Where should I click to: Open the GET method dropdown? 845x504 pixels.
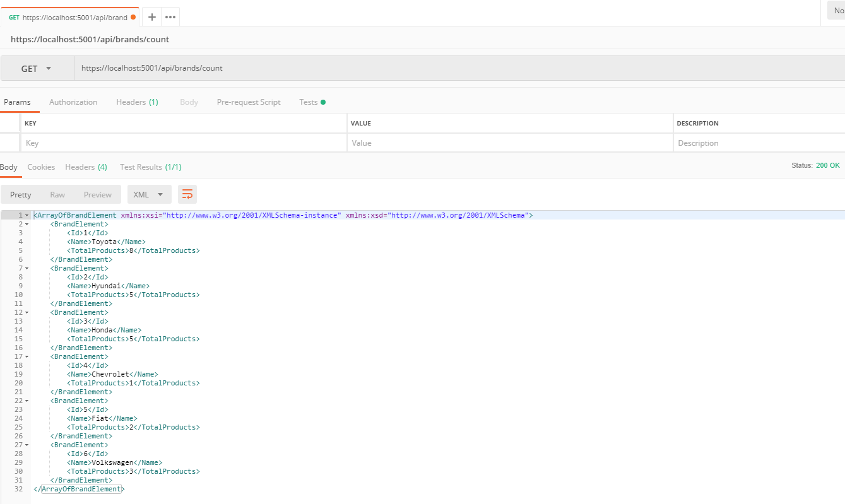(37, 68)
